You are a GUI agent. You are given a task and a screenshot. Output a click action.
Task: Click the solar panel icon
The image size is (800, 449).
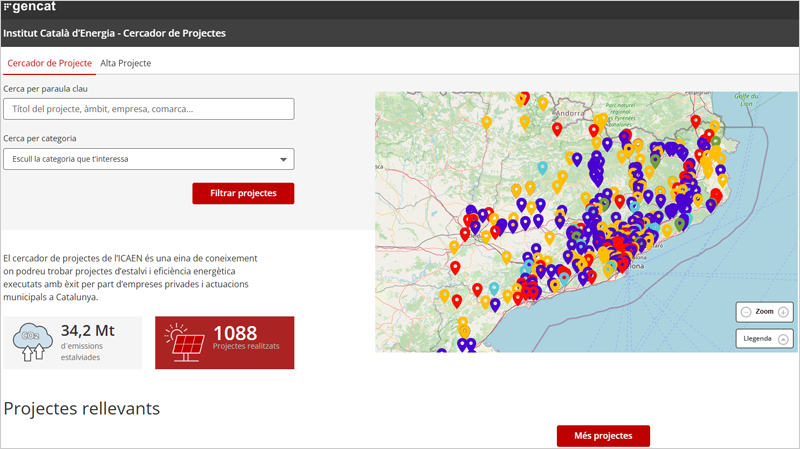(x=184, y=342)
